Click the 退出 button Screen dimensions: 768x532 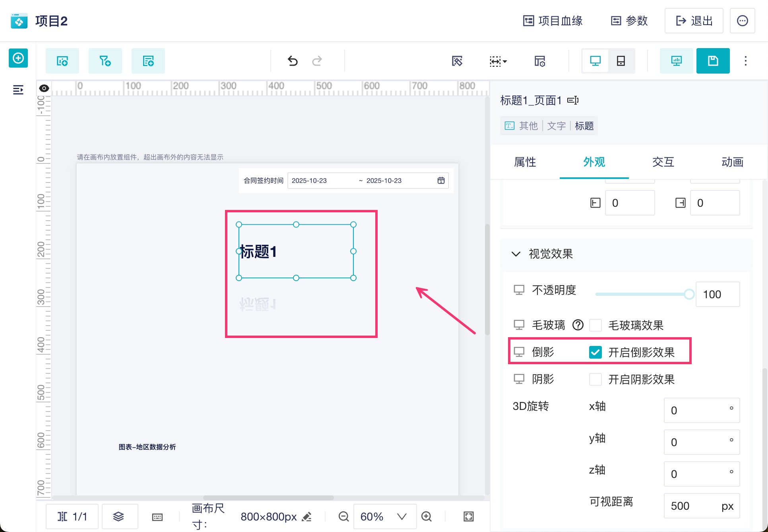694,21
